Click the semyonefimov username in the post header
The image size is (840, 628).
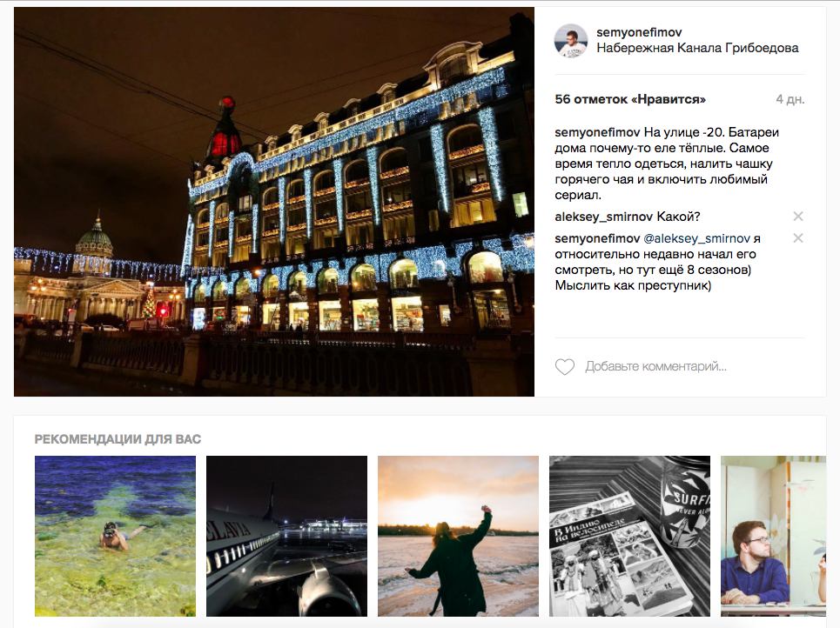point(639,32)
